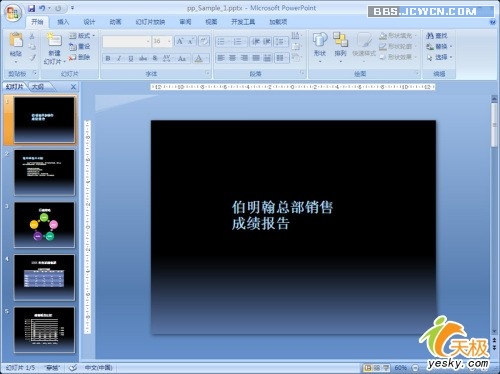Image resolution: width=500 pixels, height=374 pixels.
Task: Clear all text formatting
Action: click(x=204, y=41)
